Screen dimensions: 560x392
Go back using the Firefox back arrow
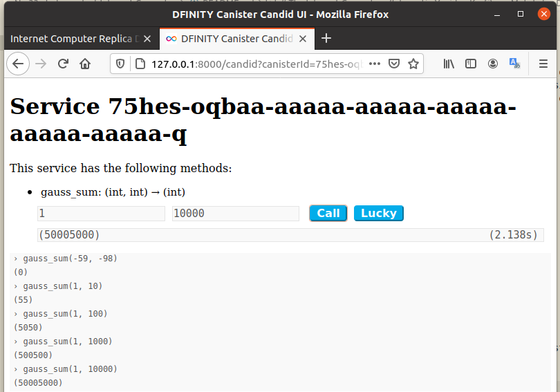click(18, 64)
